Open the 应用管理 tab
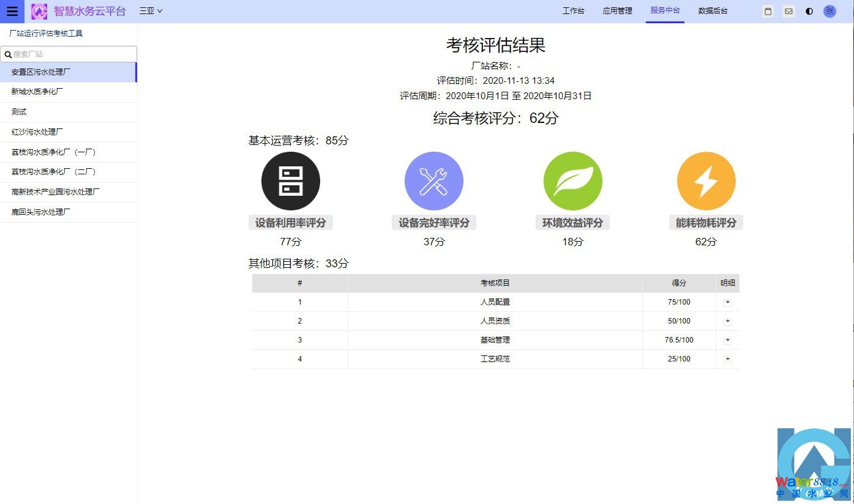This screenshot has height=504, width=854. coord(617,11)
